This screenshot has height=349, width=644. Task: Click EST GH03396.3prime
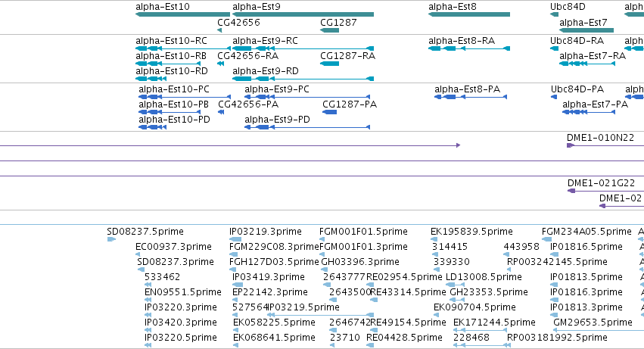[359, 262]
